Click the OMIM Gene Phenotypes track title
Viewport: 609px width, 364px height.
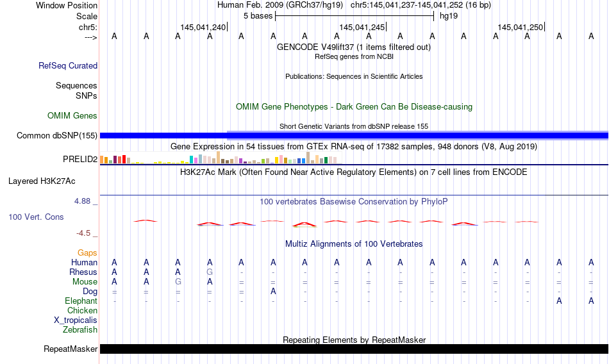(354, 107)
